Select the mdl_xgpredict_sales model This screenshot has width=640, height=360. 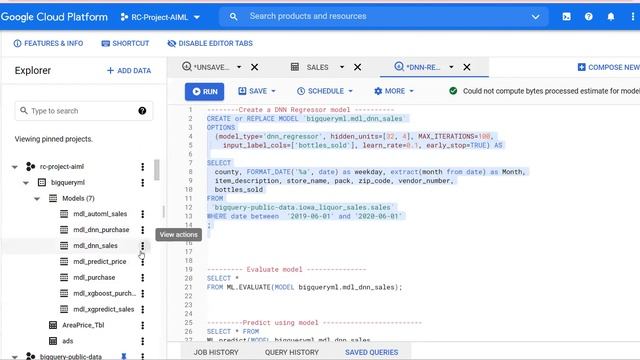[x=104, y=309]
